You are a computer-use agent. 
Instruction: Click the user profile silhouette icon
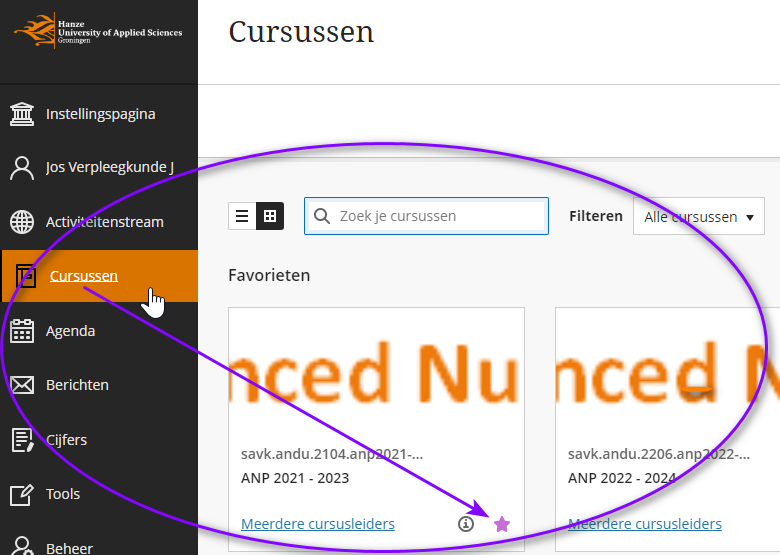click(x=22, y=168)
